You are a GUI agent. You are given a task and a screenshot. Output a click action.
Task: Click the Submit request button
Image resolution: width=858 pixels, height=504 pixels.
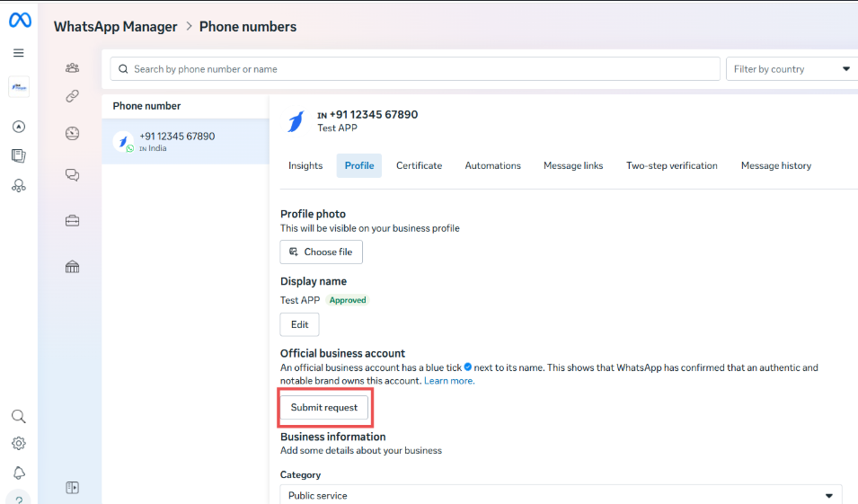tap(324, 408)
